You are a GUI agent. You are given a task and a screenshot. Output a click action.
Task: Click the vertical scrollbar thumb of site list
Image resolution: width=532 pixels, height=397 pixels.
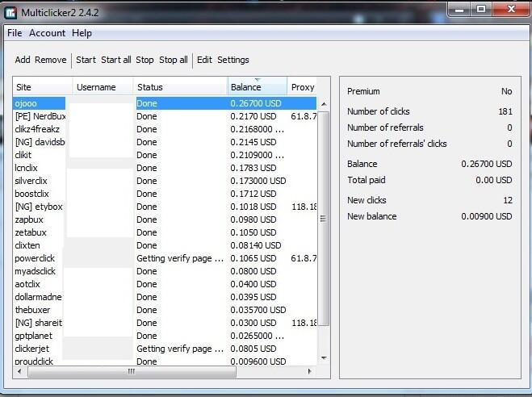click(x=324, y=219)
